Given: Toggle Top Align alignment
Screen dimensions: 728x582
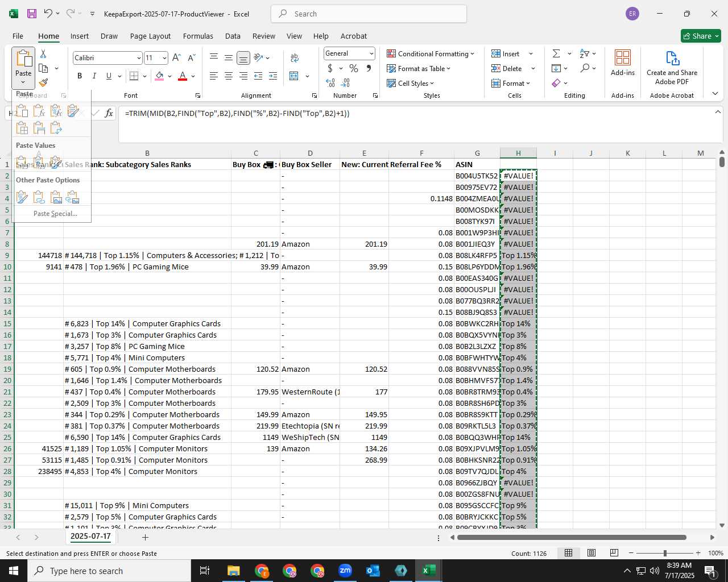Looking at the screenshot, I should pyautogui.click(x=213, y=57).
